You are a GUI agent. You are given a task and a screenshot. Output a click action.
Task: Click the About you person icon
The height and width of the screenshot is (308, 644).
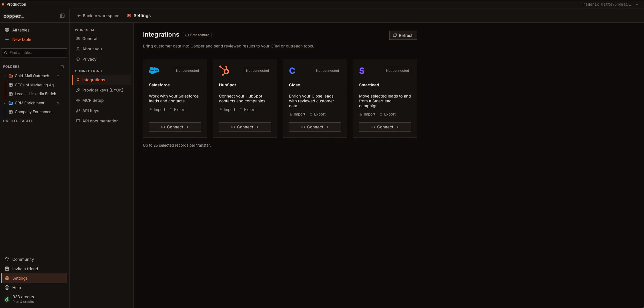pyautogui.click(x=78, y=49)
